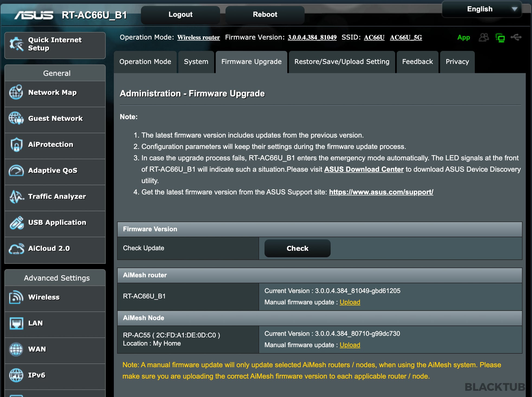Viewport: 532px width, 397px height.
Task: Click the Guest Network globe icon
Action: [16, 118]
